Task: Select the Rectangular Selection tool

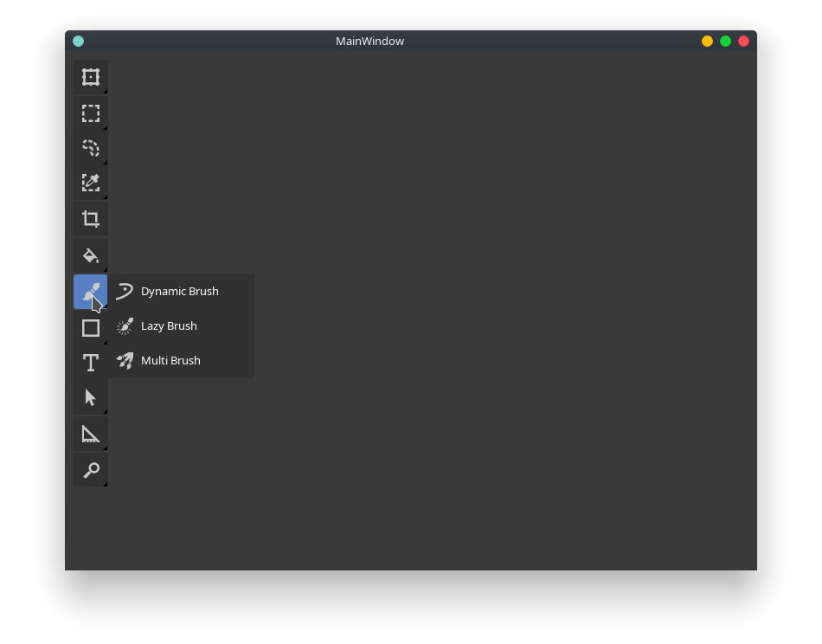Action: (91, 113)
